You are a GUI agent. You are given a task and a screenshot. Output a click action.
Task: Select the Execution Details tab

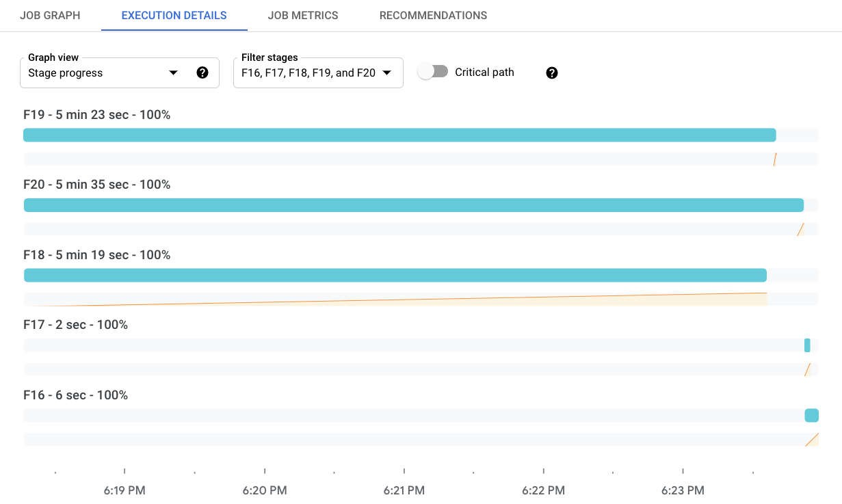pyautogui.click(x=174, y=15)
